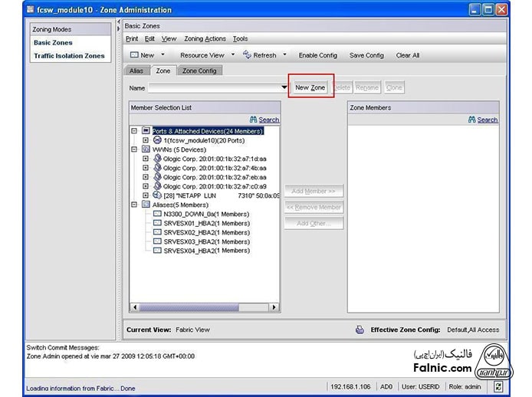Click binoculars icon in Zone Members panel
532x397 pixels.
(472, 120)
